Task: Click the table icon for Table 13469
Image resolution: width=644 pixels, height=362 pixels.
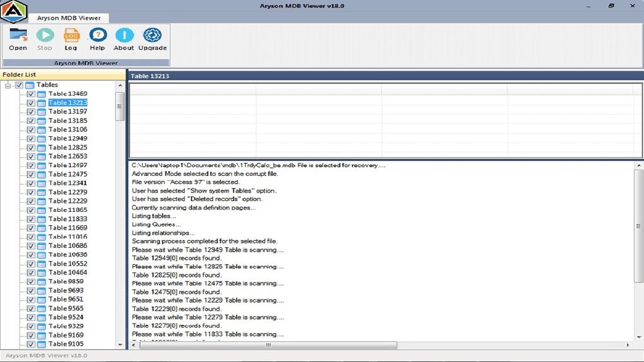Action: pos(42,94)
